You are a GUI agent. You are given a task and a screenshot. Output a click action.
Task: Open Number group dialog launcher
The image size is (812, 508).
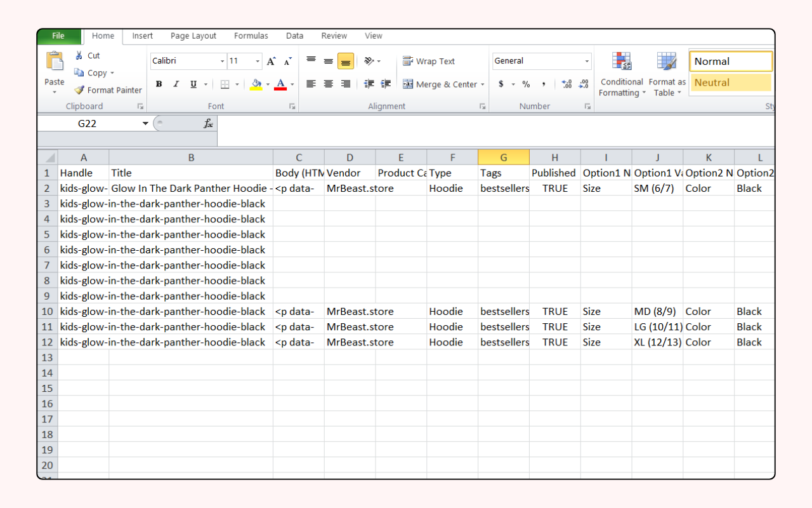pos(587,107)
